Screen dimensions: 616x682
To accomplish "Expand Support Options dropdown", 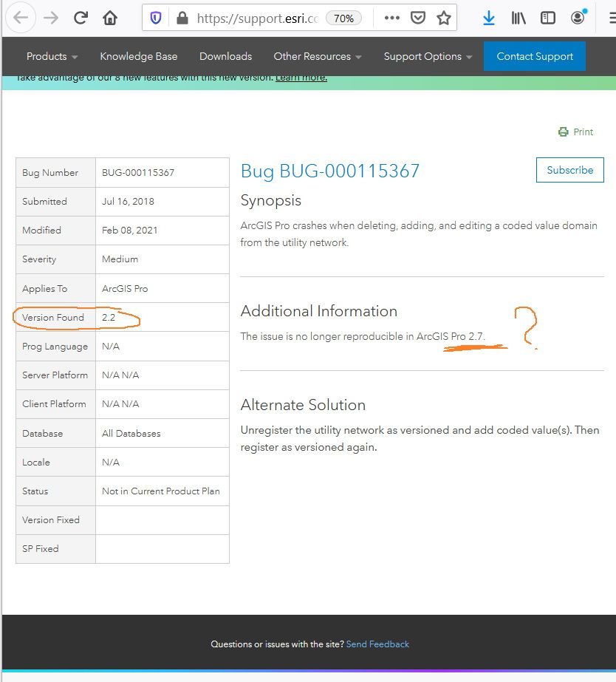I will [428, 57].
